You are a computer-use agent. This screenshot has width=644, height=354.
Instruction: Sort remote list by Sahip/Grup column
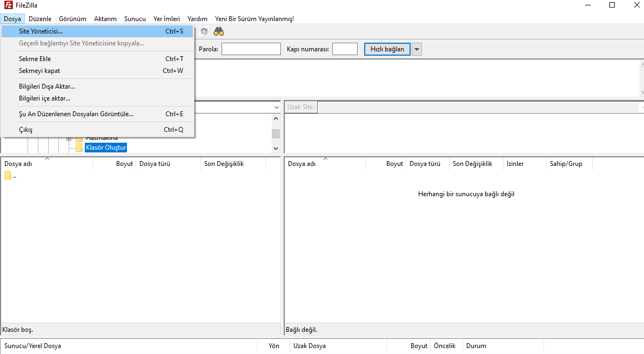click(x=569, y=163)
